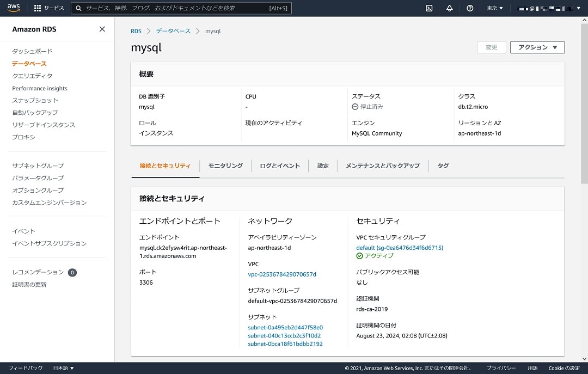Screen dimensions: 588x374
Task: Open 証明書の更新 in sidebar
Action: click(x=29, y=285)
